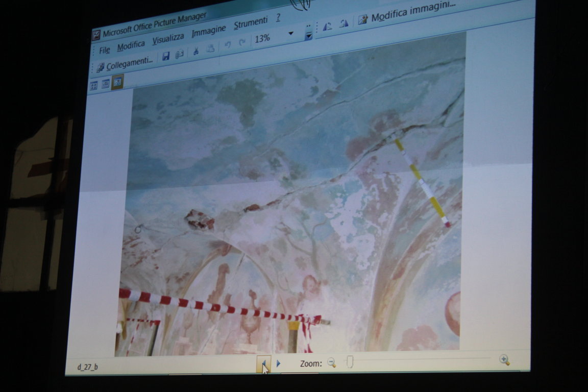
Task: Open the ? help menu
Action: pos(278,17)
